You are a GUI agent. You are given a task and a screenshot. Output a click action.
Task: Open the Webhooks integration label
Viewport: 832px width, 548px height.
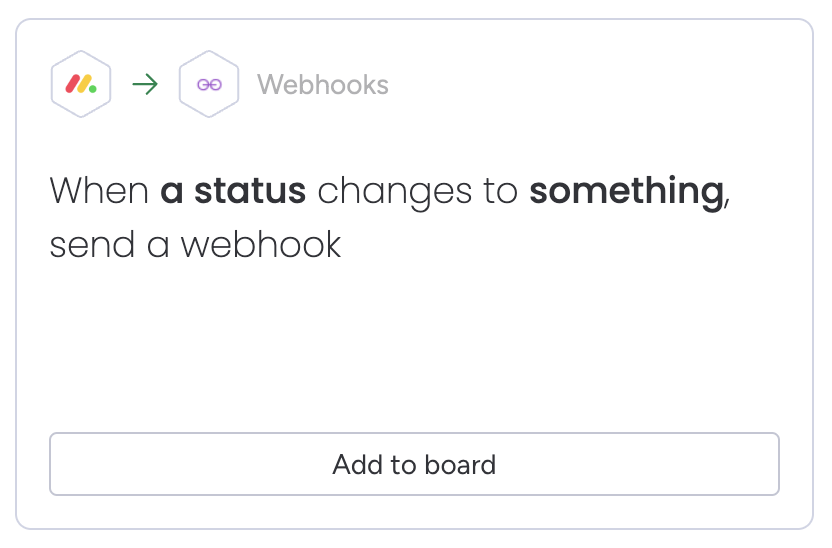pyautogui.click(x=323, y=84)
